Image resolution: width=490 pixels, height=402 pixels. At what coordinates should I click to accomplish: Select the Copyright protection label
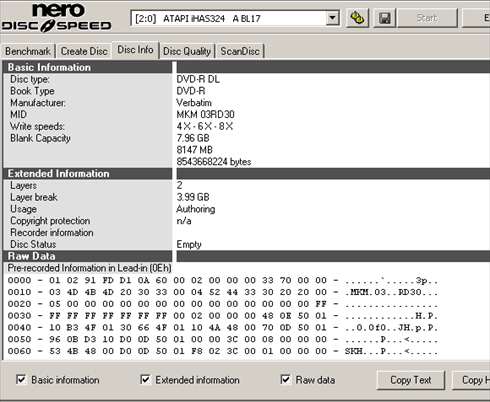coord(50,221)
